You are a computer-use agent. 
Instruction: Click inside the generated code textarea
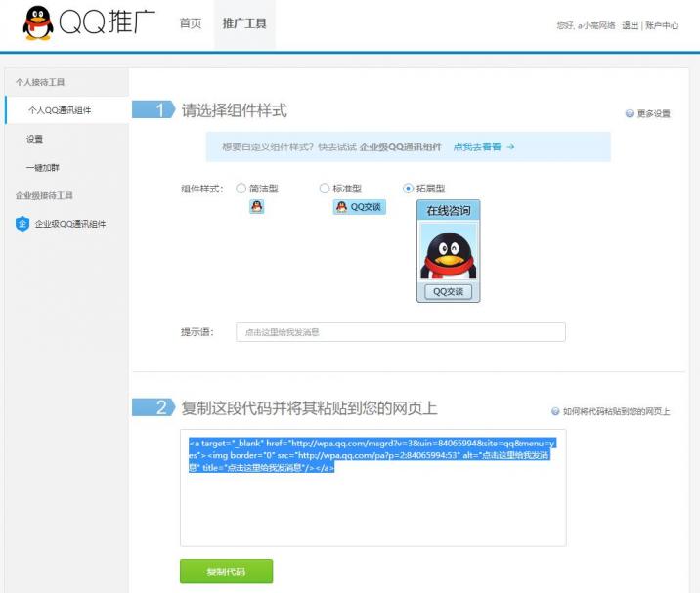[x=373, y=487]
